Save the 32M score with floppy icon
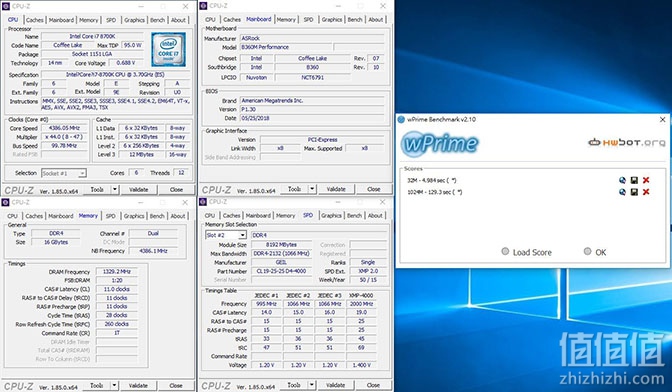Image resolution: width=672 pixels, height=392 pixels. (x=634, y=180)
